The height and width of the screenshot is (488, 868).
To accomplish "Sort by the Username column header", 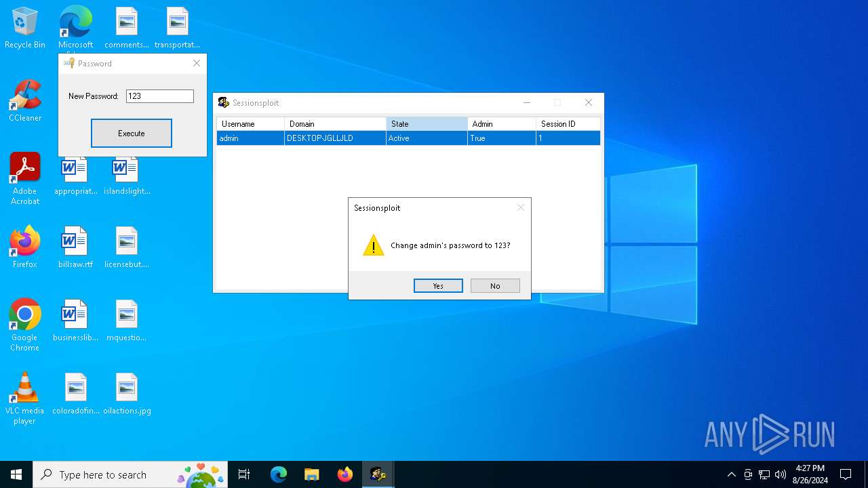I will click(x=250, y=124).
